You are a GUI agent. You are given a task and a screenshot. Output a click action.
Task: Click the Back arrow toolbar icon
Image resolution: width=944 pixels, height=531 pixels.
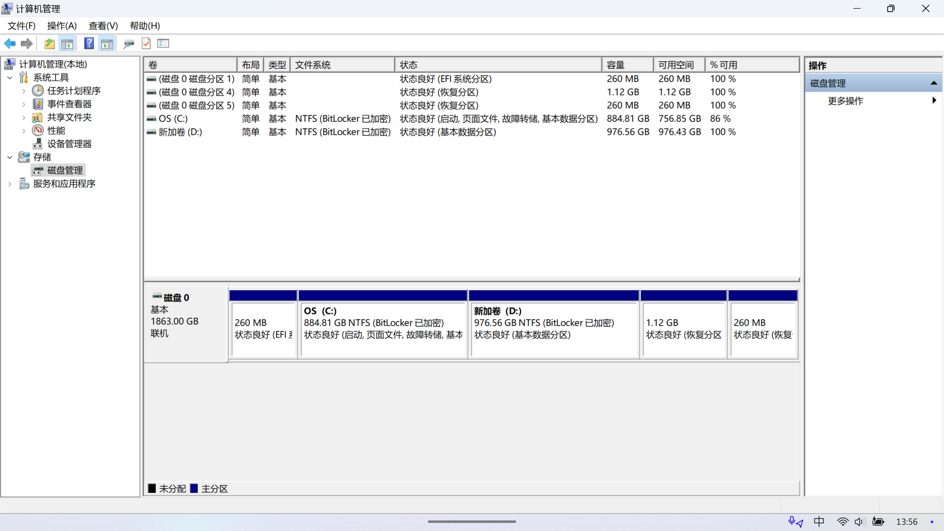pos(10,43)
